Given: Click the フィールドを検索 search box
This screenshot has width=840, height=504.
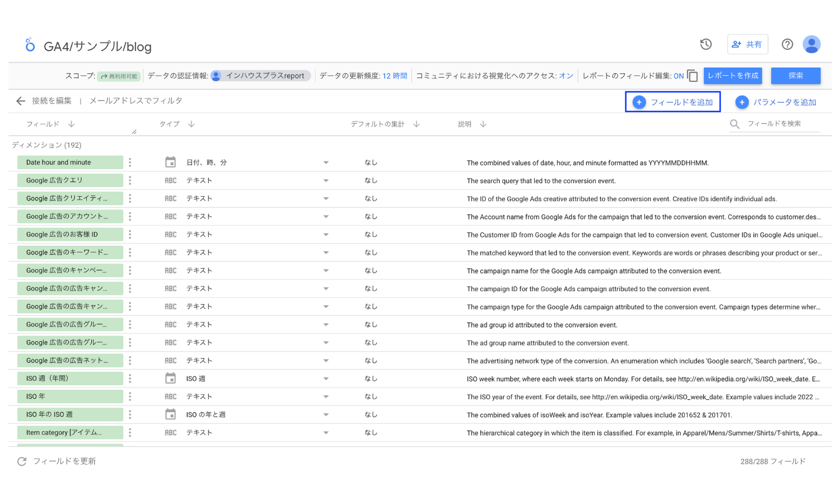Looking at the screenshot, I should tap(781, 124).
